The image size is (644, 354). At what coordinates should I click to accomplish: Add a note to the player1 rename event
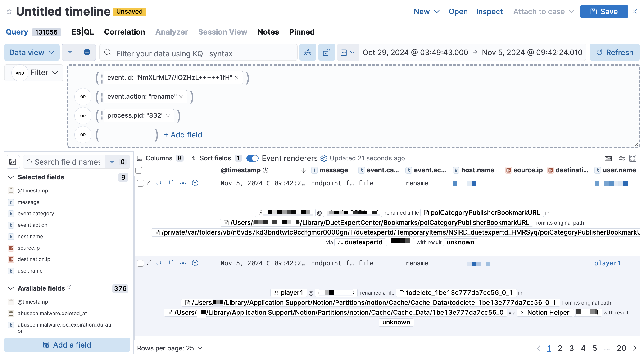158,263
